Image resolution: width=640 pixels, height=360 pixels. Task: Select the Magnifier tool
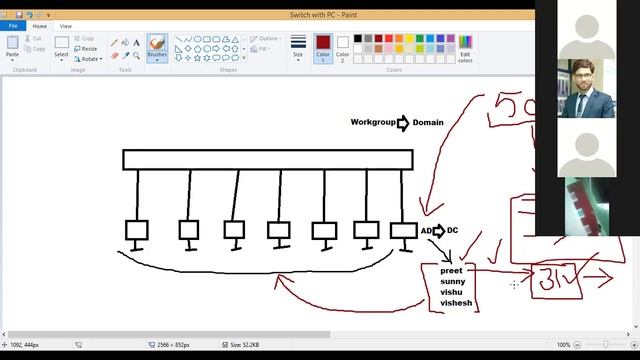click(x=136, y=55)
